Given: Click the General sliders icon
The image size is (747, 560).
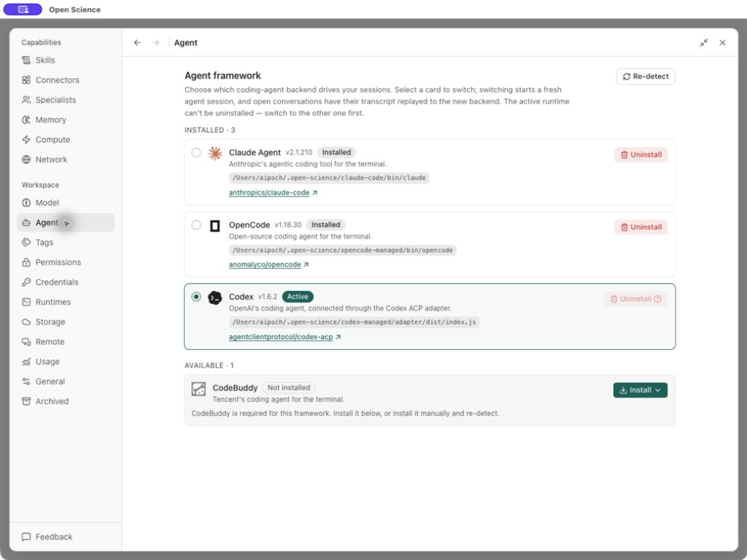Looking at the screenshot, I should [26, 381].
